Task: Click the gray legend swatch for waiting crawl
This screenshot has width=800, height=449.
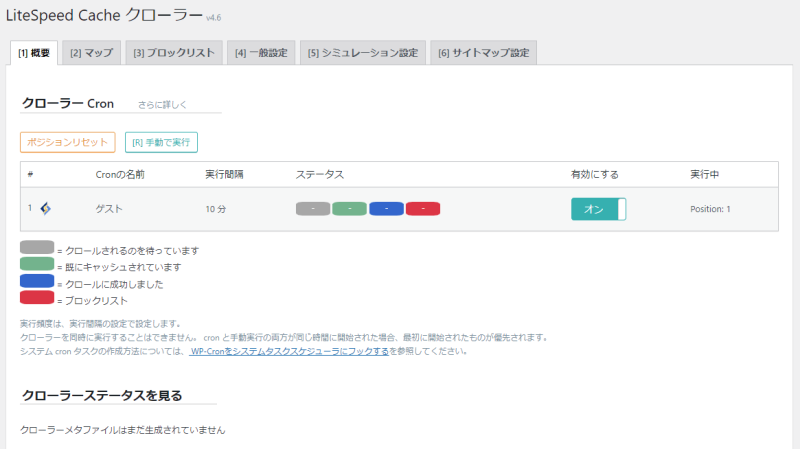Action: (37, 249)
